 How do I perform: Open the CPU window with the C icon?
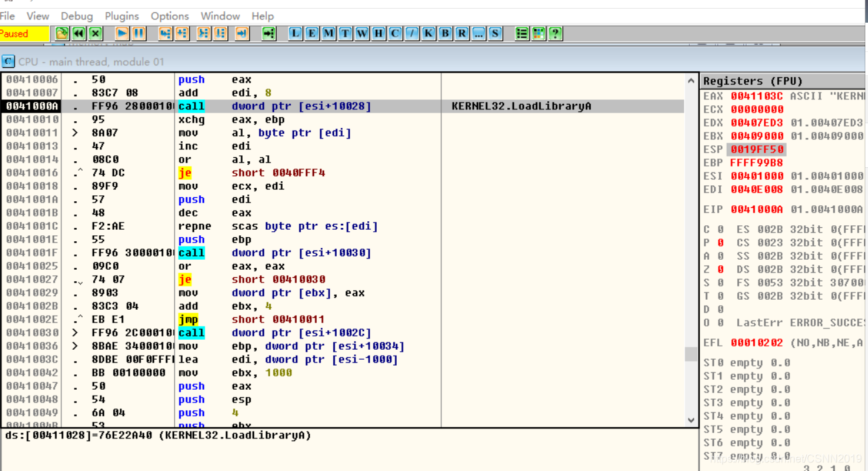click(395, 33)
